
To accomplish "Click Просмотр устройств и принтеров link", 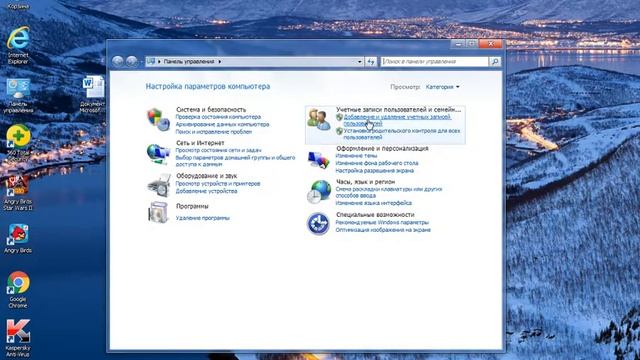I will (218, 184).
